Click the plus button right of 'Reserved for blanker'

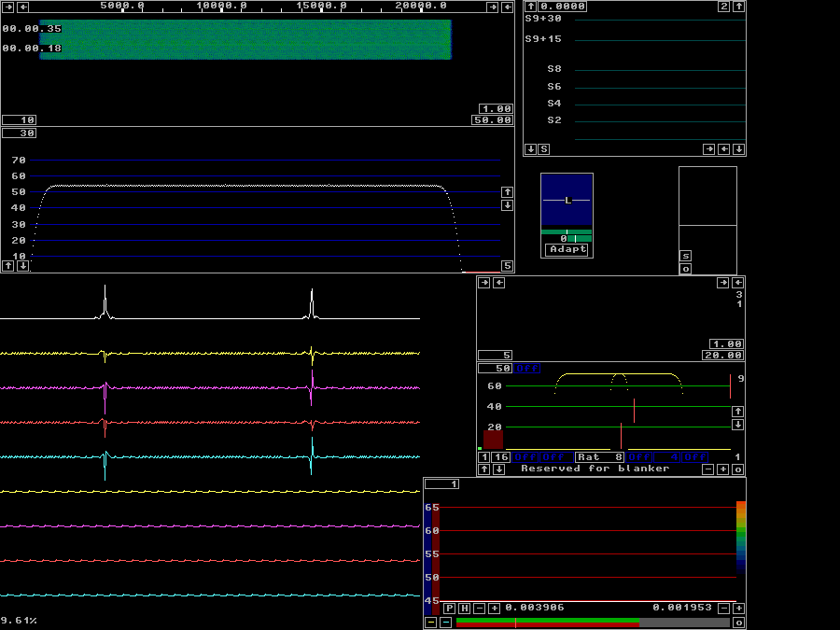[722, 469]
